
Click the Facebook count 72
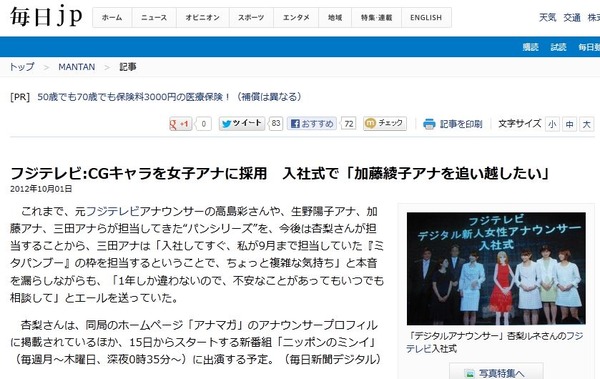tap(348, 123)
